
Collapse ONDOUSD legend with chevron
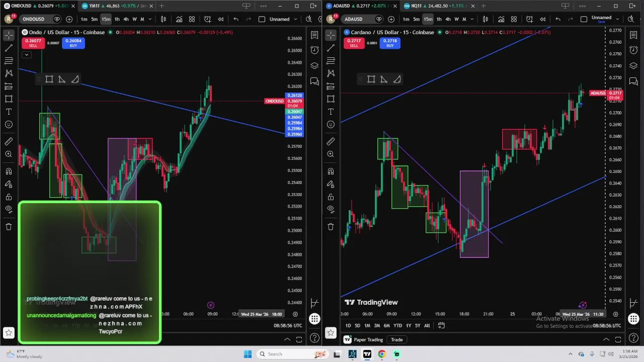(x=27, y=54)
